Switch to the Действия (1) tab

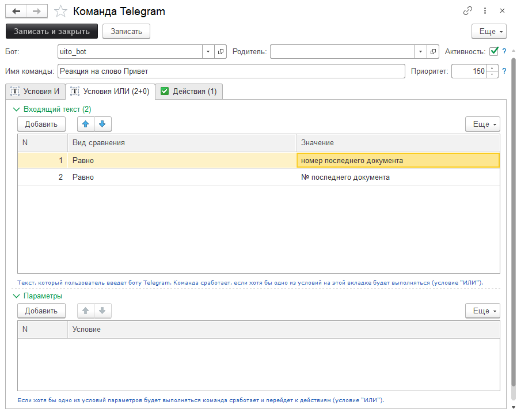coord(189,91)
